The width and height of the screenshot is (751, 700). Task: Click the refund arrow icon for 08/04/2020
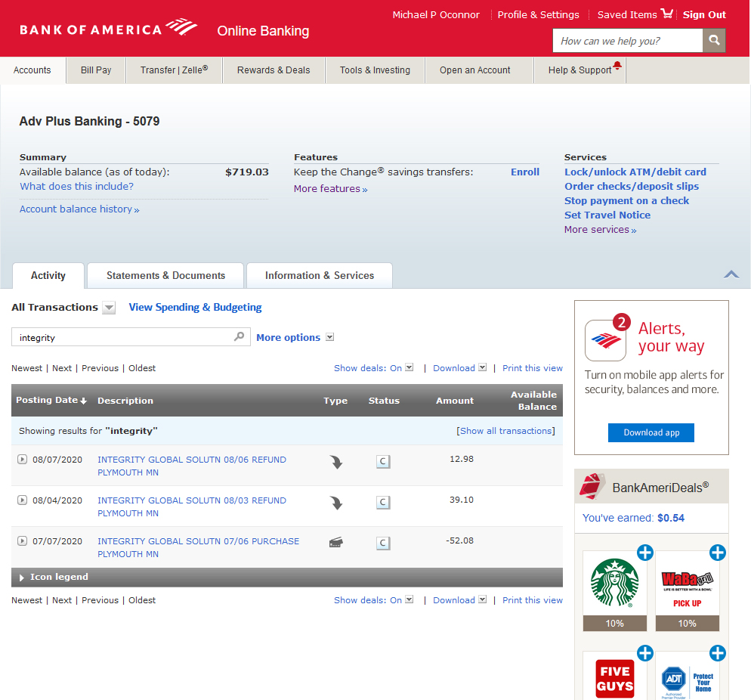point(335,503)
